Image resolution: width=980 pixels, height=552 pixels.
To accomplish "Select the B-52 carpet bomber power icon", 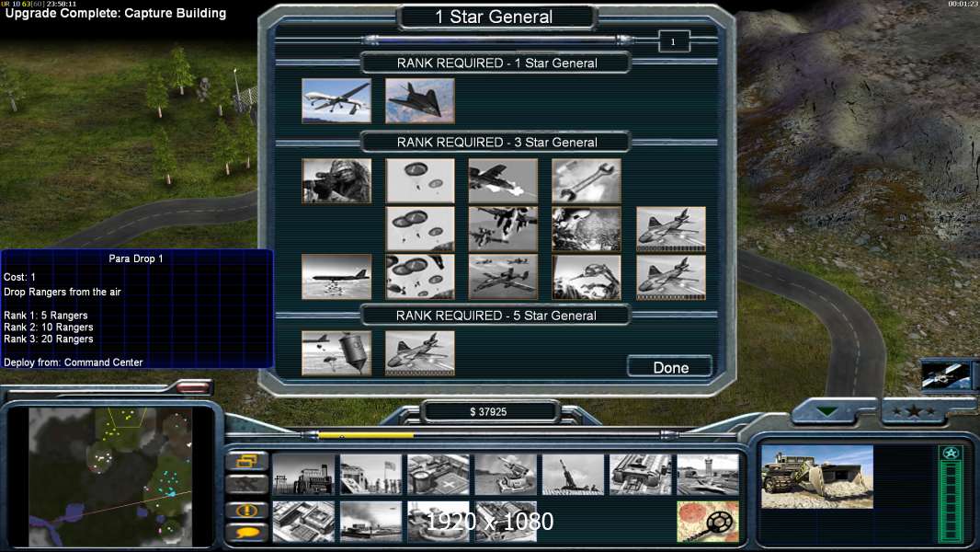I will [x=336, y=277].
